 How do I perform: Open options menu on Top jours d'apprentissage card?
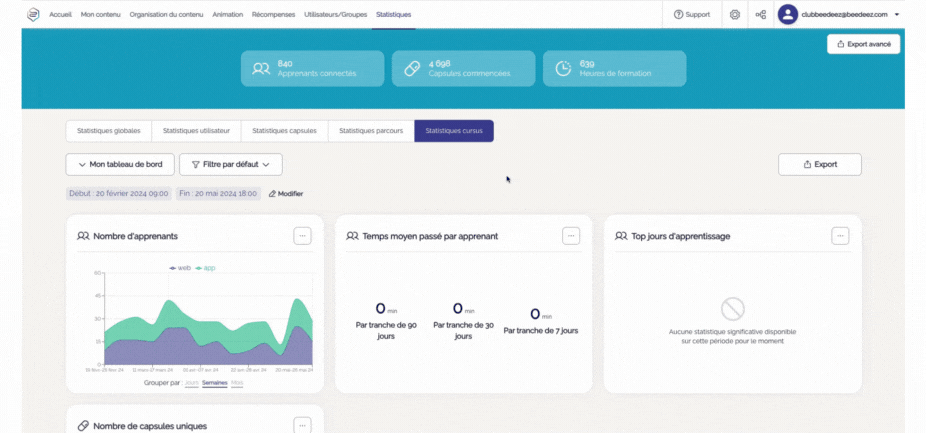click(x=840, y=236)
